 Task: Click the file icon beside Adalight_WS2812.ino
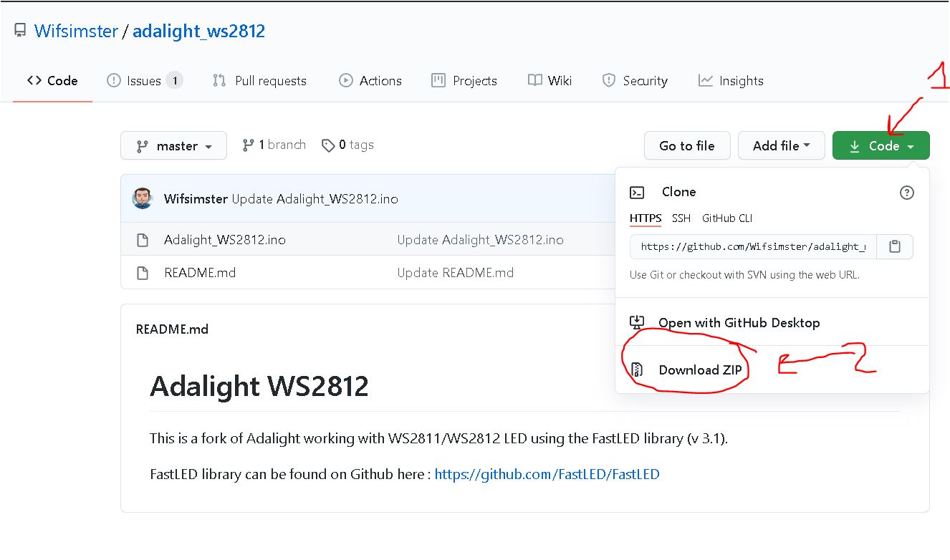(143, 240)
